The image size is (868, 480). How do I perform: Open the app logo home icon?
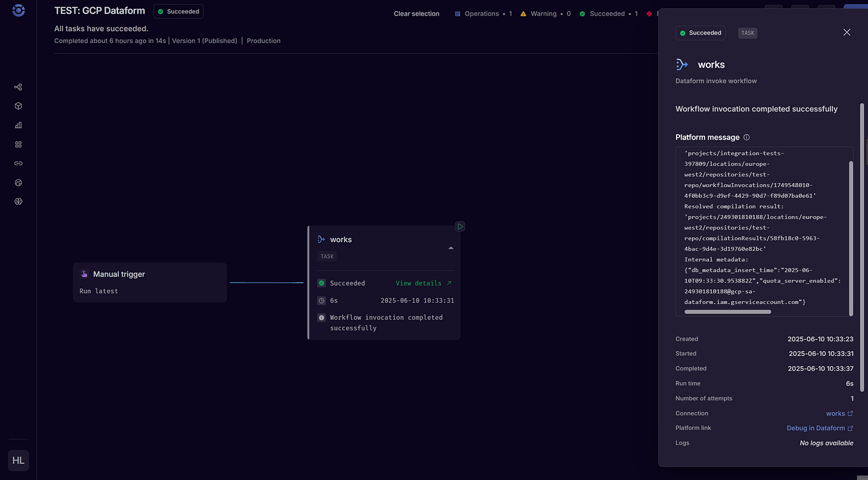[18, 10]
